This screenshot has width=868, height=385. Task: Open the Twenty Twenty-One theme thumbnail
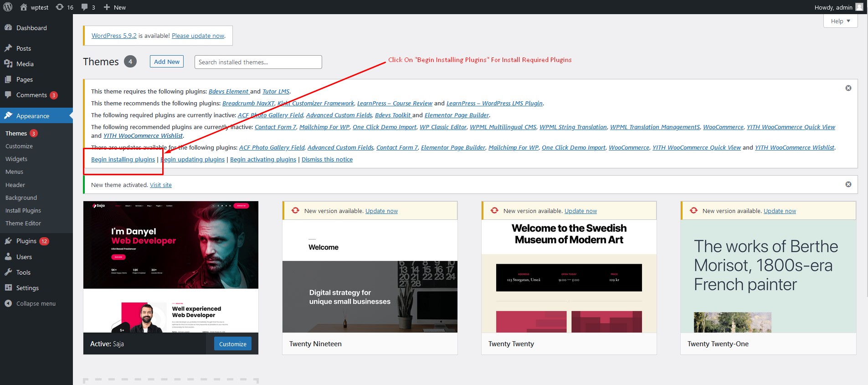(768, 276)
